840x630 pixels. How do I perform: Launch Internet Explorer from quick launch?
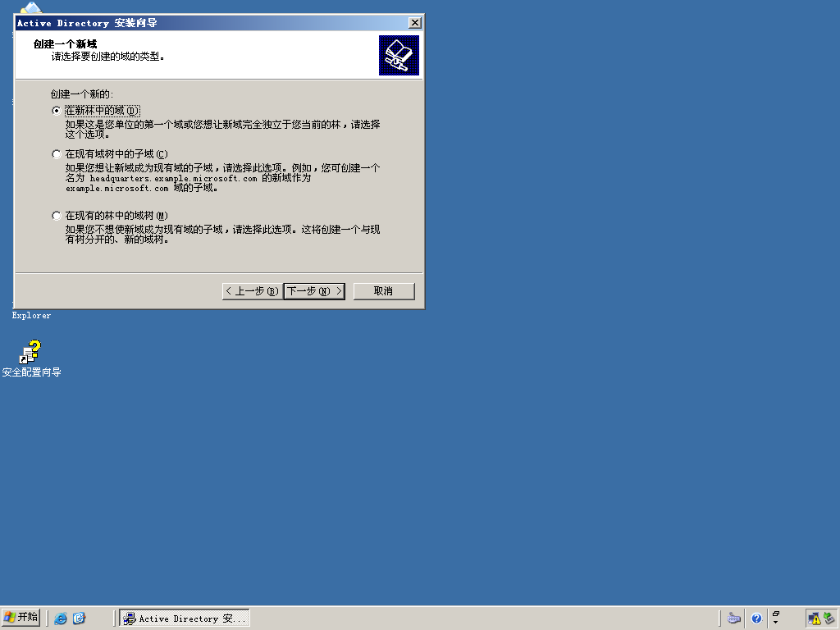(61, 619)
